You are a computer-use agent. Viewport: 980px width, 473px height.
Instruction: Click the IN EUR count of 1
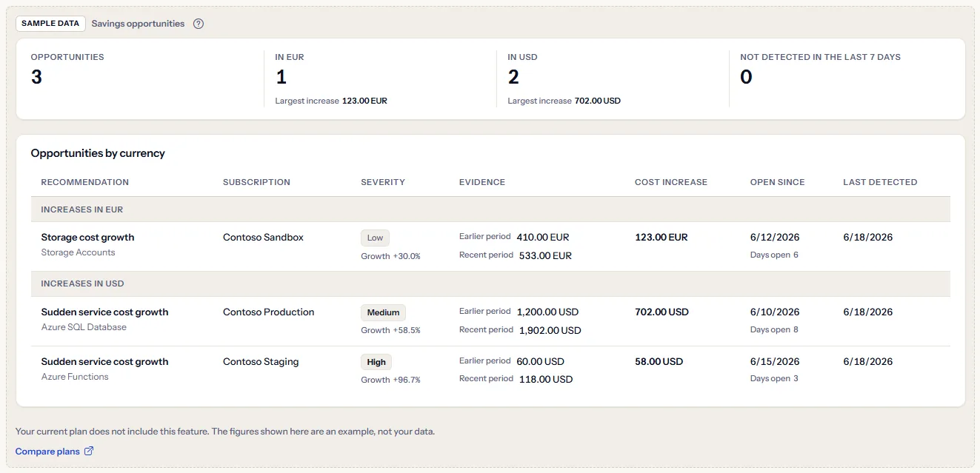281,76
